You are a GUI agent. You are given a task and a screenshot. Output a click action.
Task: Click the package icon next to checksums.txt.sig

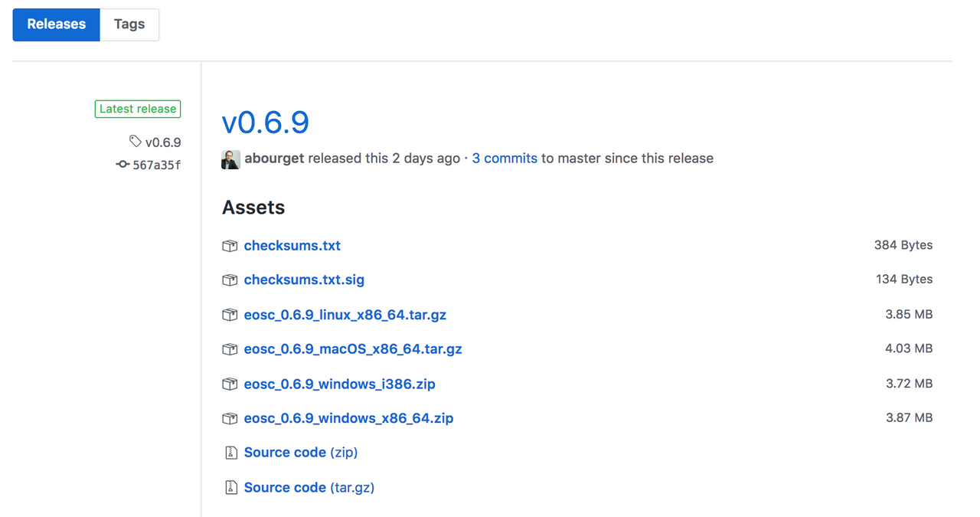click(x=230, y=280)
